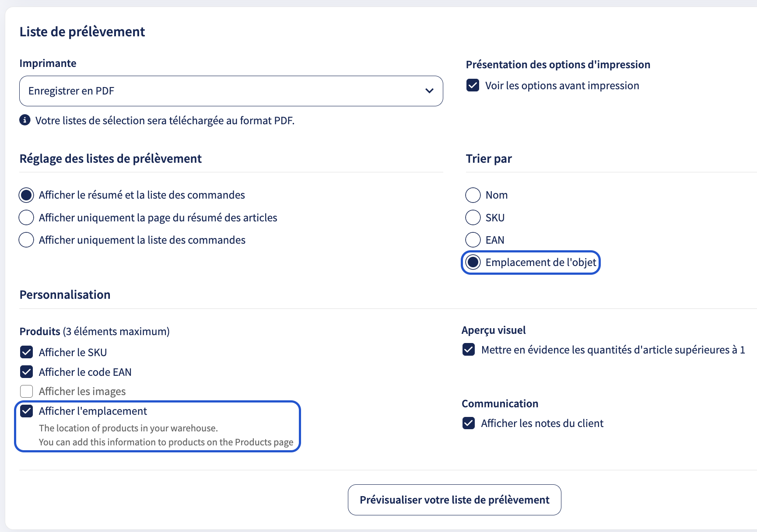Select Afficher le résumé et la liste des commandes
Screen dimensions: 757x532
click(27, 195)
